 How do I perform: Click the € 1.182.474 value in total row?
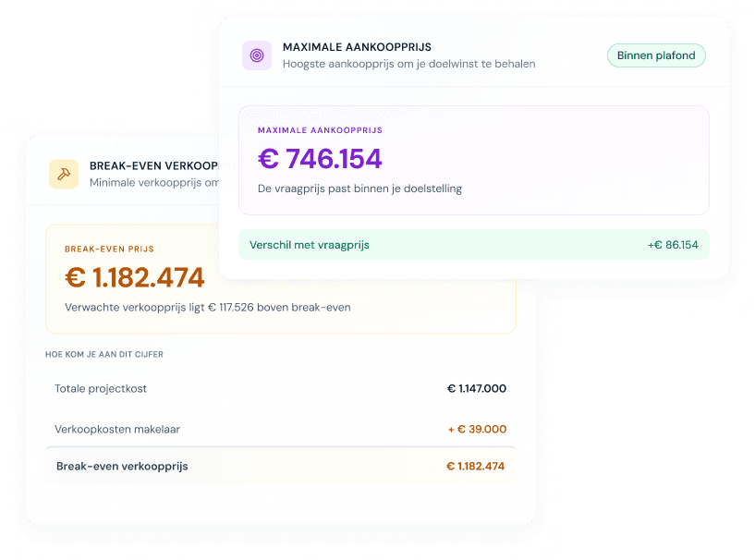tap(476, 466)
